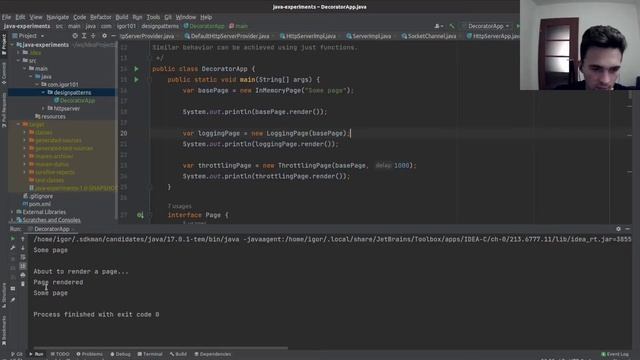Viewport: 640px width, 360px height.
Task: Expand the httpserver package
Action: click(x=43, y=109)
